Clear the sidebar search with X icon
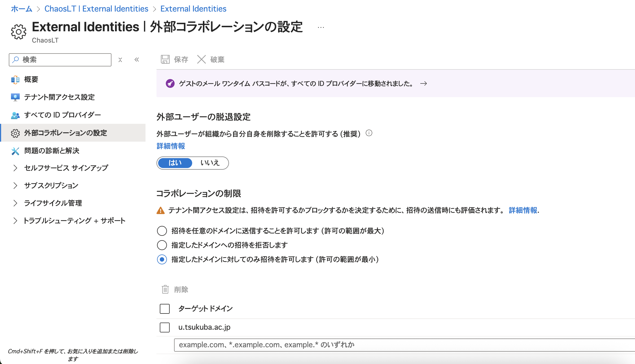This screenshot has width=635, height=364. (x=120, y=60)
